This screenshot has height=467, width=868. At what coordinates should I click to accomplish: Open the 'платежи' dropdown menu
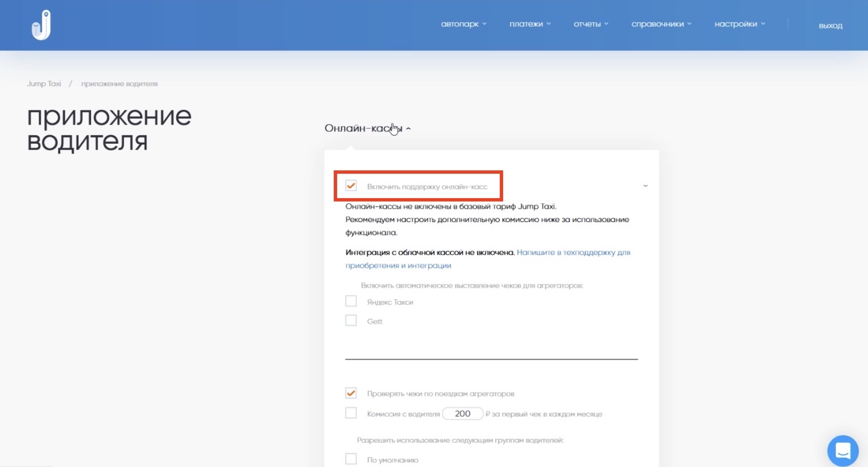point(530,24)
